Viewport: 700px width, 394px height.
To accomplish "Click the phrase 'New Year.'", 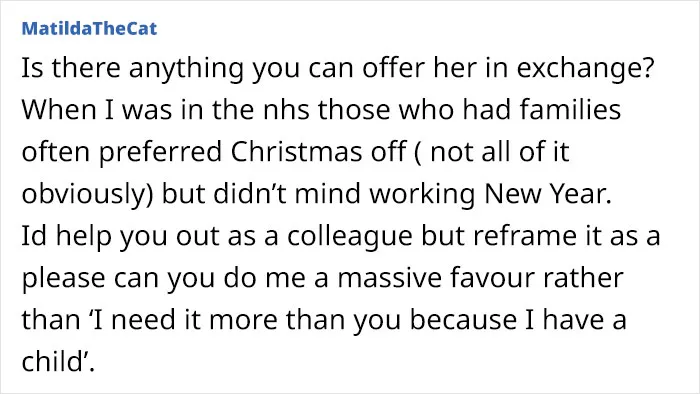I will 548,194.
